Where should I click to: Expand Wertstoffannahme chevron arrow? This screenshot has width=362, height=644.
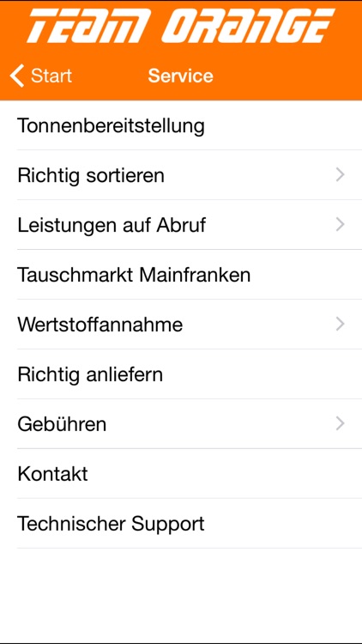click(x=340, y=325)
